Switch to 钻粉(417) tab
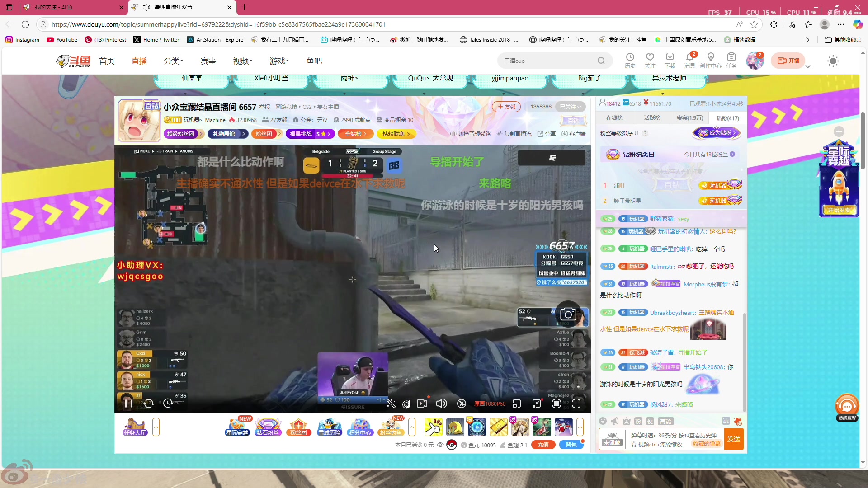The image size is (868, 488). coord(727,118)
